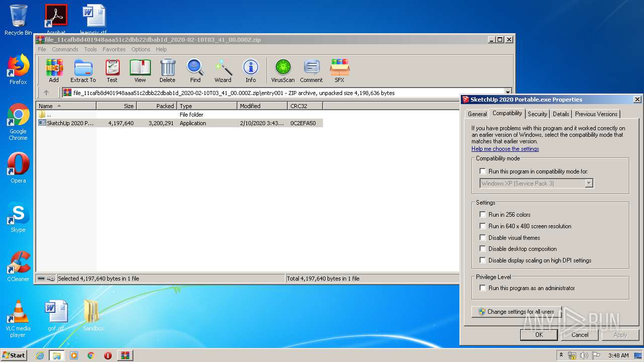The height and width of the screenshot is (362, 644).
Task: Click the Delete trash can icon
Action: pos(168,70)
